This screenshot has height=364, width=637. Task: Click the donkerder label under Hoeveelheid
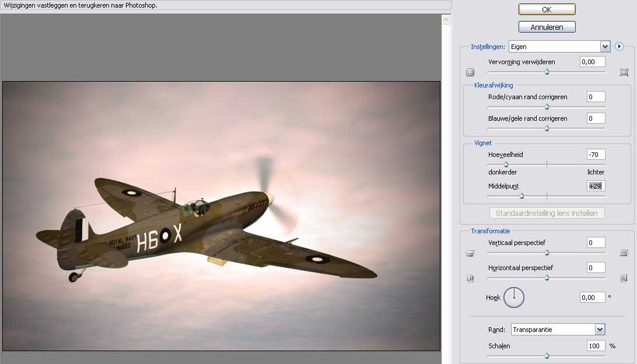tap(502, 172)
